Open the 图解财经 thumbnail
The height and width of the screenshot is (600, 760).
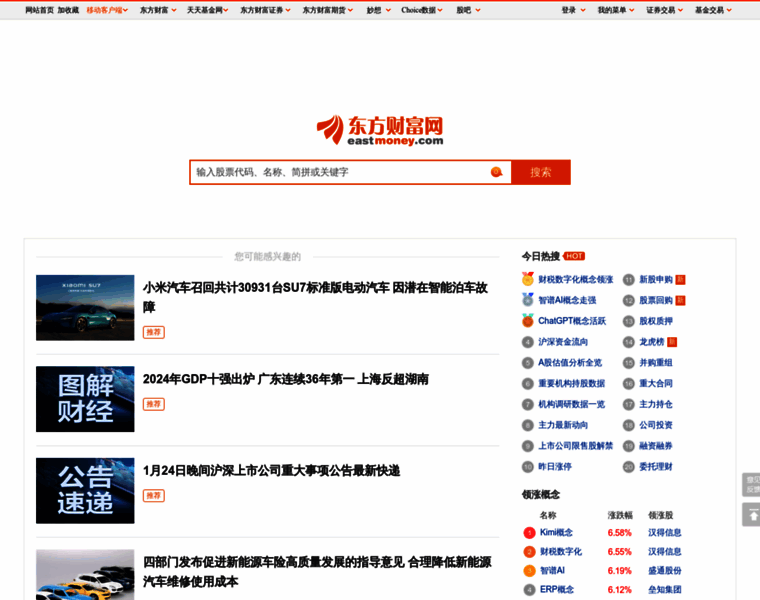[x=85, y=399]
